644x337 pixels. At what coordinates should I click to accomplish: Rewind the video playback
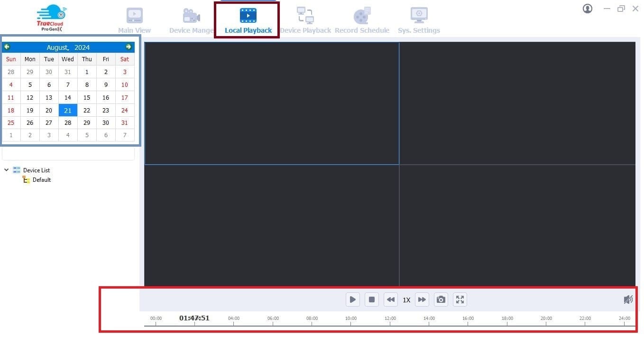point(390,300)
